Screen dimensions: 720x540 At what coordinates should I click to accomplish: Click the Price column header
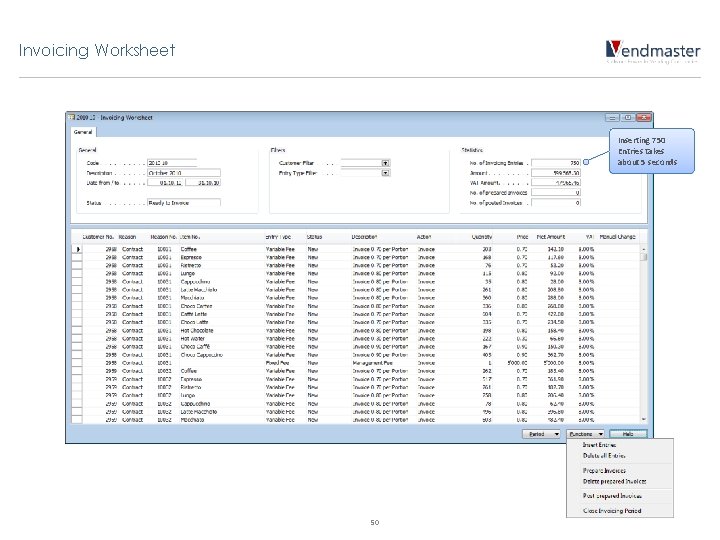(522, 237)
